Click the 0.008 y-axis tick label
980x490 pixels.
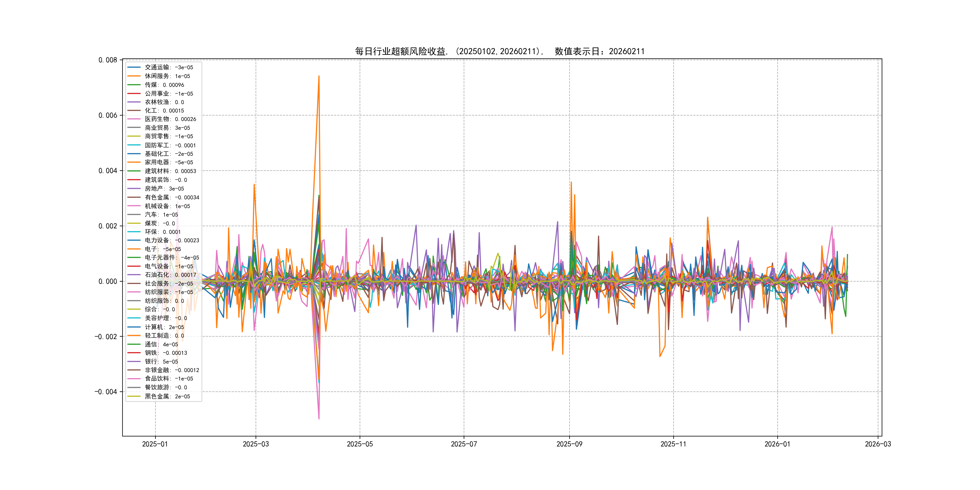point(108,60)
